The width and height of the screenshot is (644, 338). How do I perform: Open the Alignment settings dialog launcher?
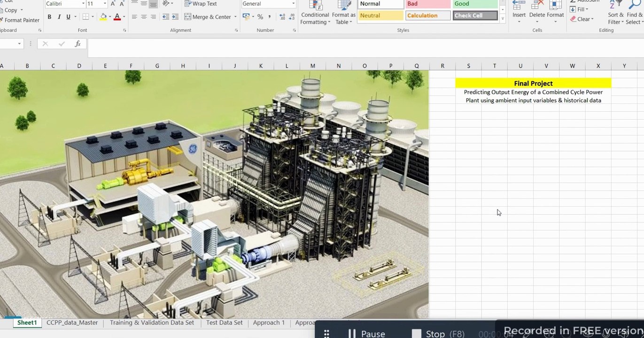click(236, 31)
